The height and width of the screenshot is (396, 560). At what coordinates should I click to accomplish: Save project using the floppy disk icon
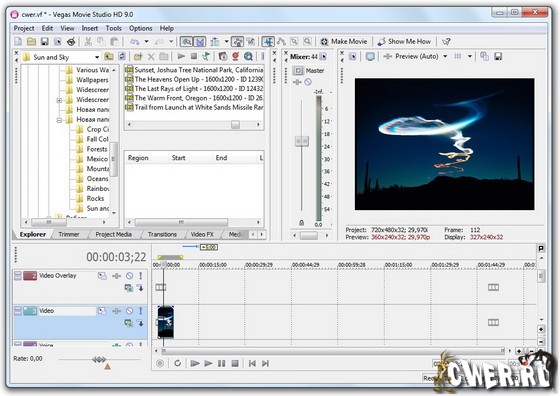pos(44,42)
